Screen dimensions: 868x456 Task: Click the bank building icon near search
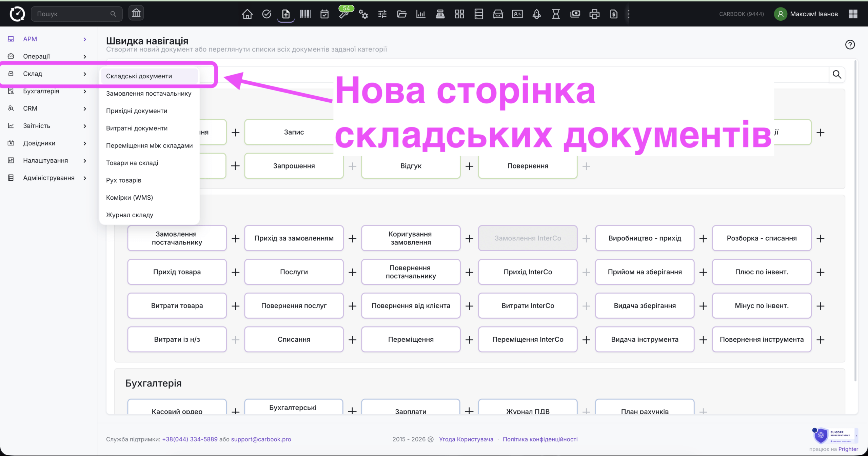tap(136, 13)
